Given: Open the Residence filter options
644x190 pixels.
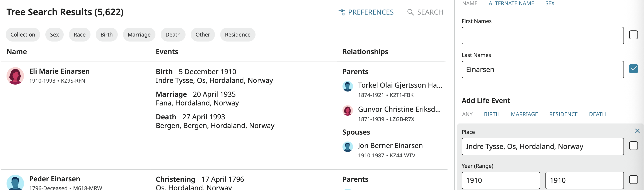Looking at the screenshot, I should pos(237,34).
